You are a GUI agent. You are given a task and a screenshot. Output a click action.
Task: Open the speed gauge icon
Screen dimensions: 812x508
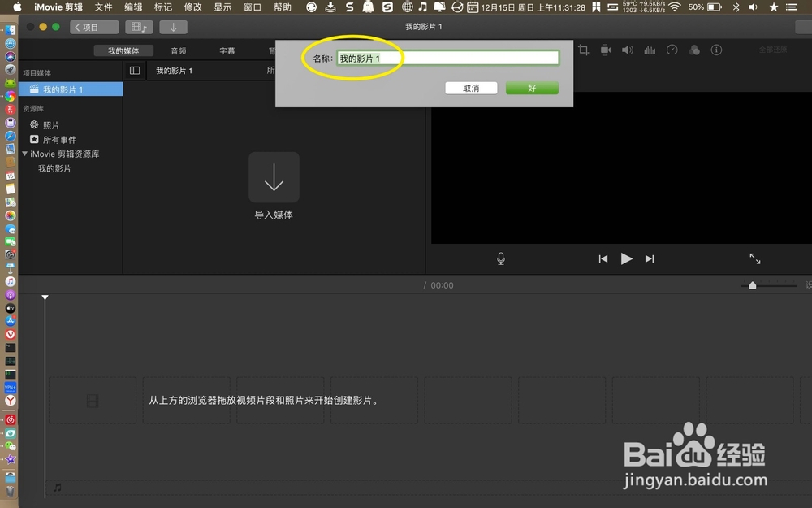672,50
